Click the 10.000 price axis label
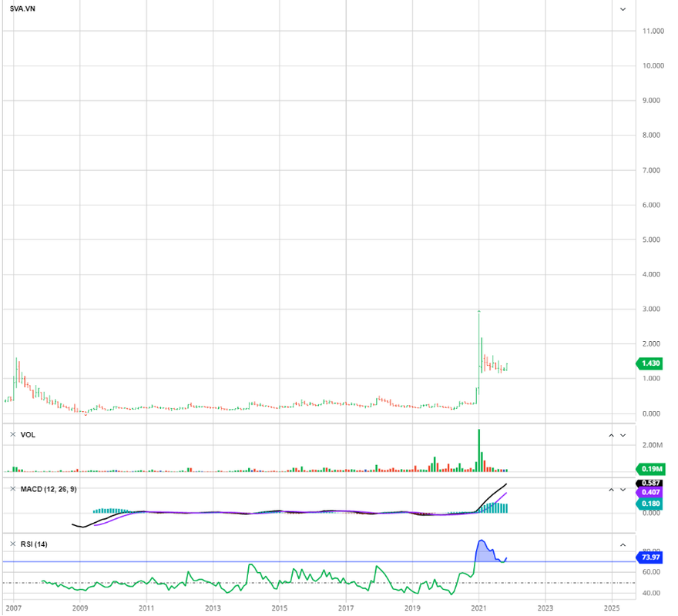Image resolution: width=678 pixels, height=616 pixels. pyautogui.click(x=653, y=65)
